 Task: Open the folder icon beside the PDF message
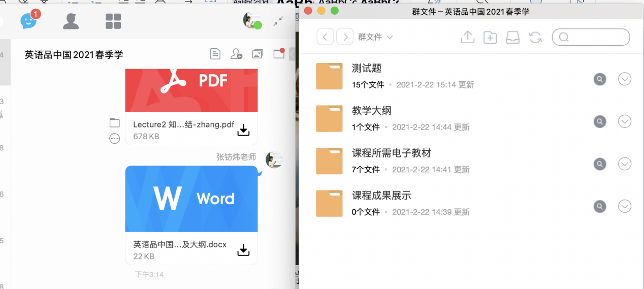click(115, 122)
